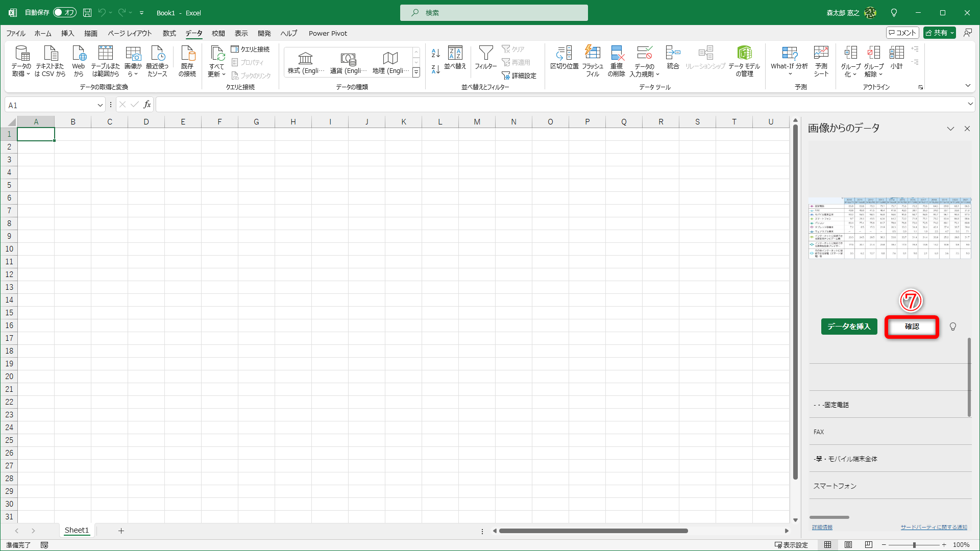
Task: Click the Insert Data button
Action: point(849,327)
